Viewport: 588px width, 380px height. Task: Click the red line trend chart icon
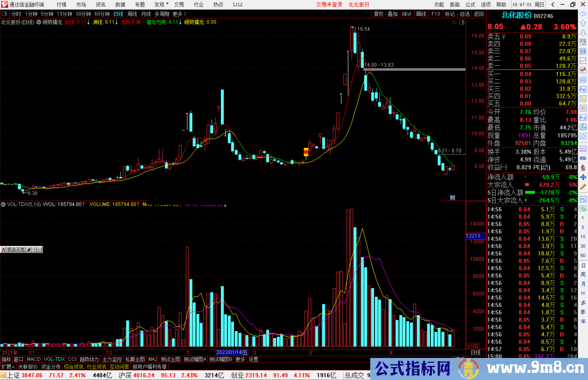tap(583, 61)
